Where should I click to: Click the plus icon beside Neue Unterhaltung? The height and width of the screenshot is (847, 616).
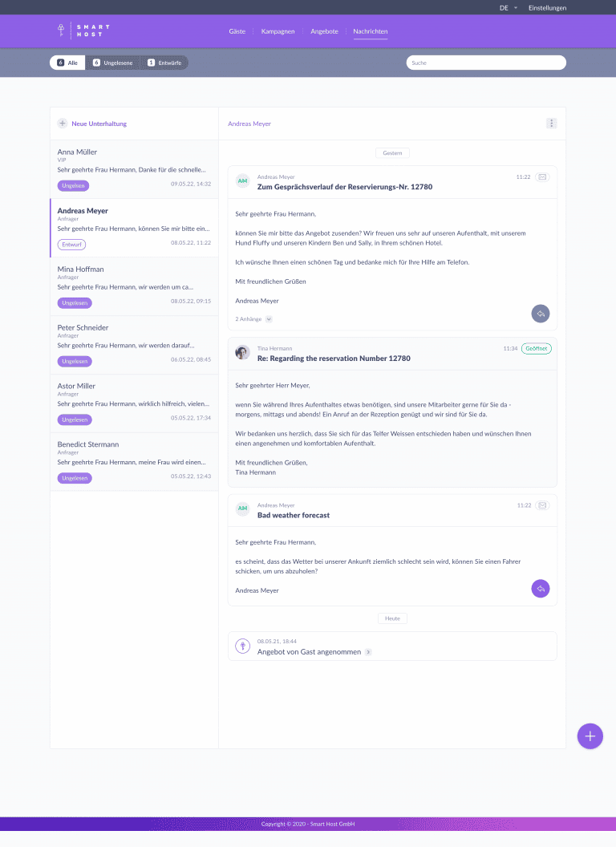63,124
